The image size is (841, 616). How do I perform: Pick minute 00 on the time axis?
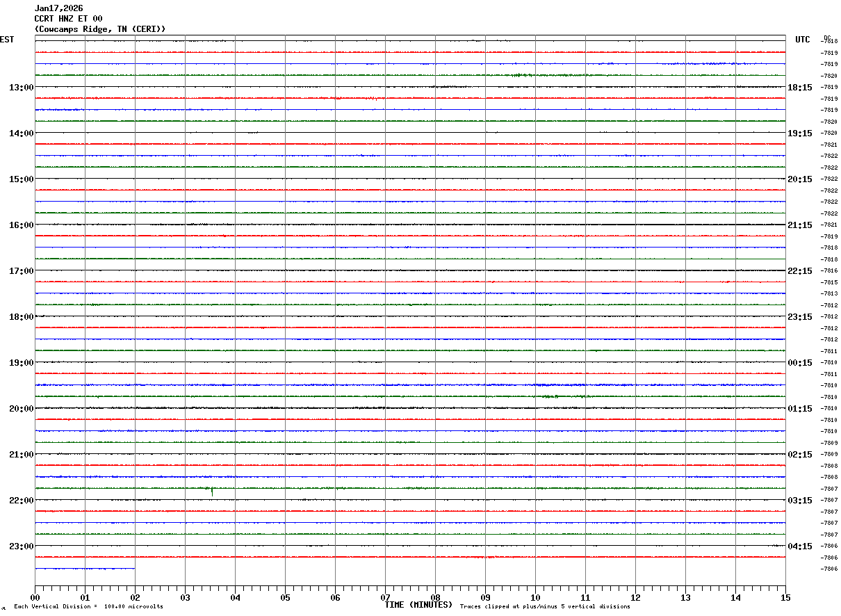coord(35,597)
